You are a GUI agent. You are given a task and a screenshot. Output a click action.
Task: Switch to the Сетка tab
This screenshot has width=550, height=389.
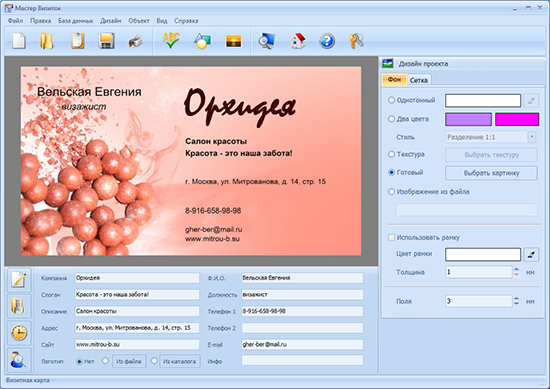tap(419, 80)
